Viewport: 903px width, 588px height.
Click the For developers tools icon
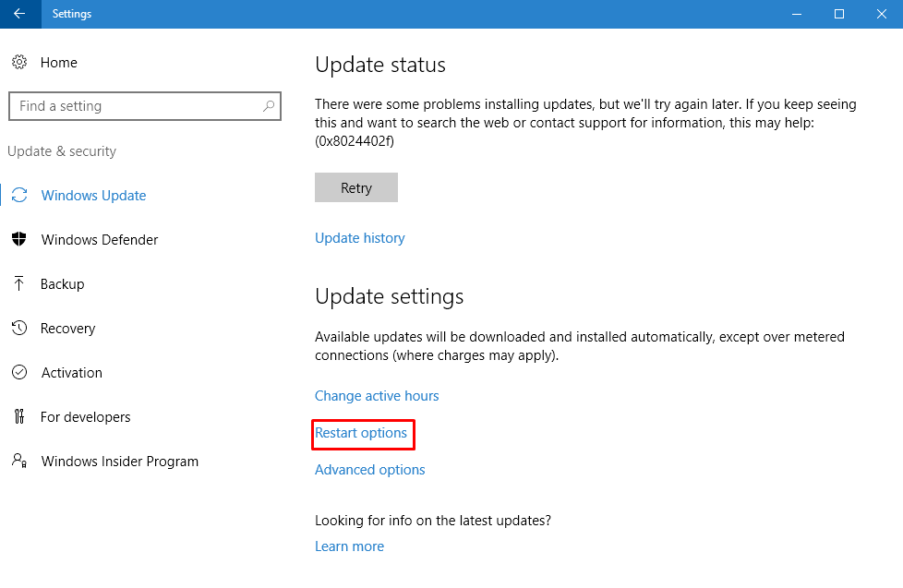(18, 417)
